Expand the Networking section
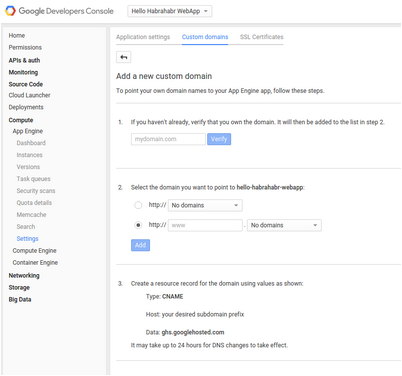The image size is (402, 376). coord(24,275)
